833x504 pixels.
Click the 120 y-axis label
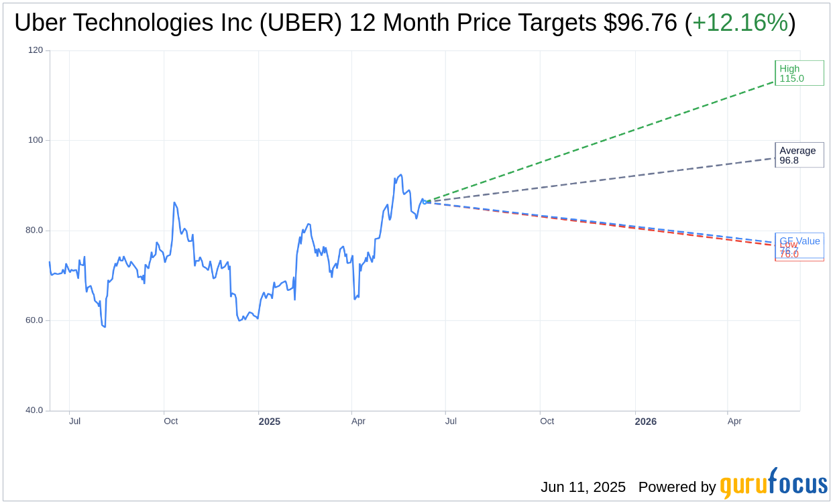click(36, 50)
